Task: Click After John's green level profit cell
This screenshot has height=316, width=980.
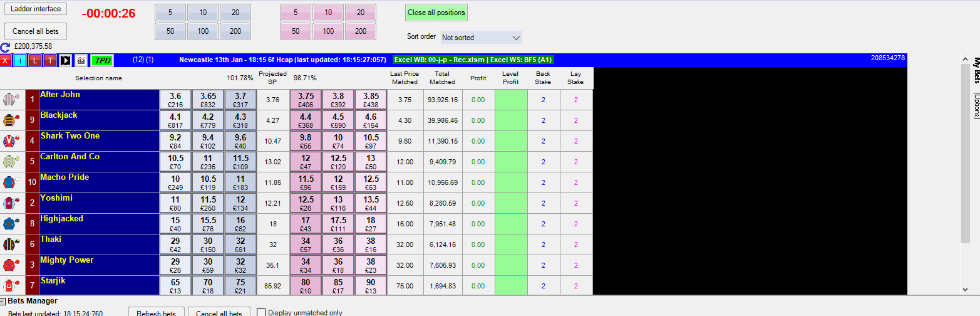Action: tap(511, 100)
